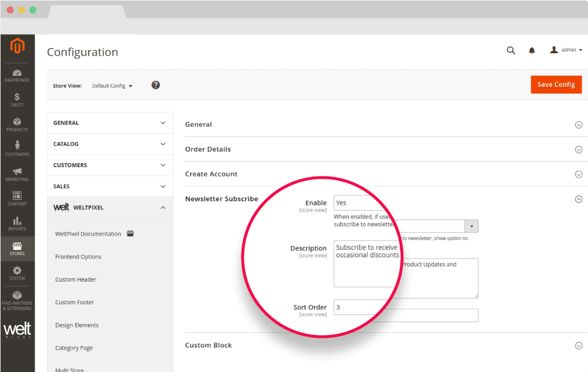Expand the CATALOG configuration tab
The width and height of the screenshot is (588, 372).
tap(109, 144)
